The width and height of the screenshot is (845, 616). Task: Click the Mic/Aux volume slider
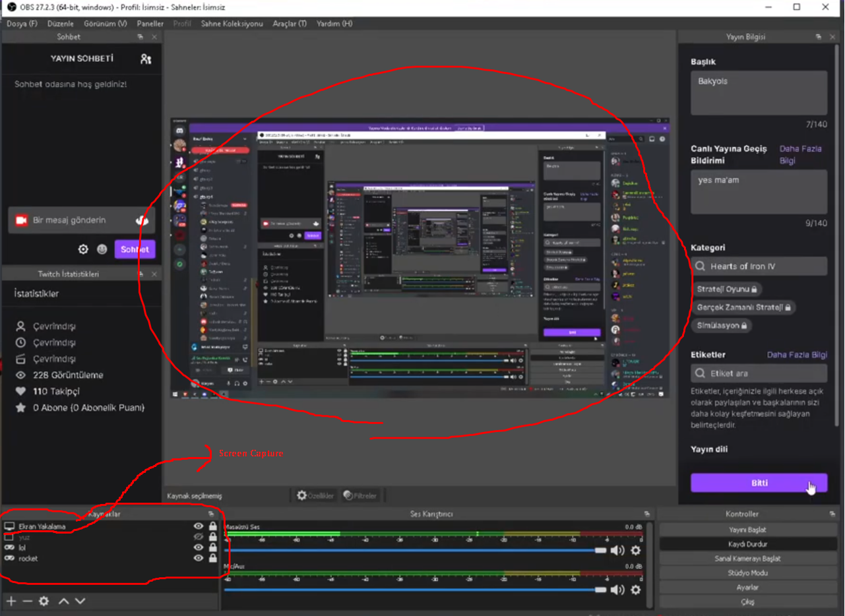[x=416, y=590]
